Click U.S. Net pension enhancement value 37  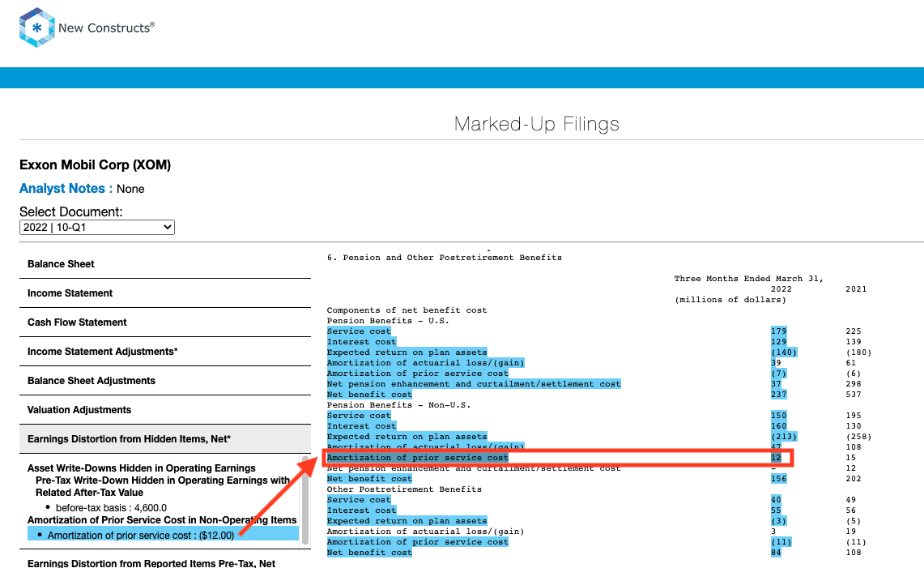tap(776, 384)
